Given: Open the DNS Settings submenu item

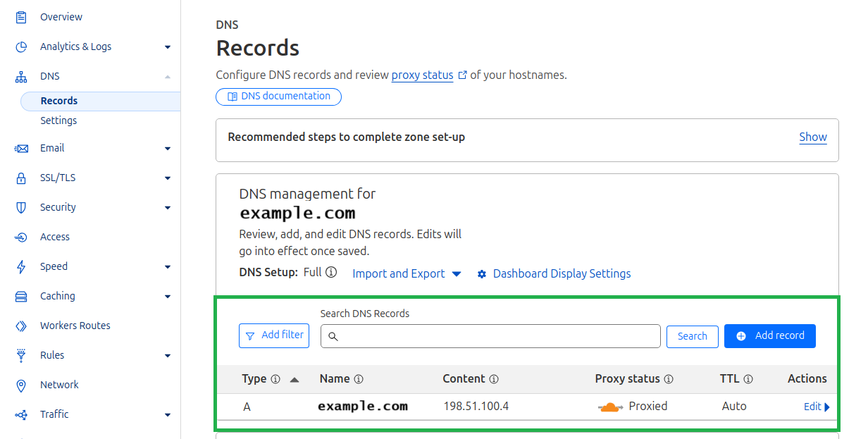Looking at the screenshot, I should point(58,120).
